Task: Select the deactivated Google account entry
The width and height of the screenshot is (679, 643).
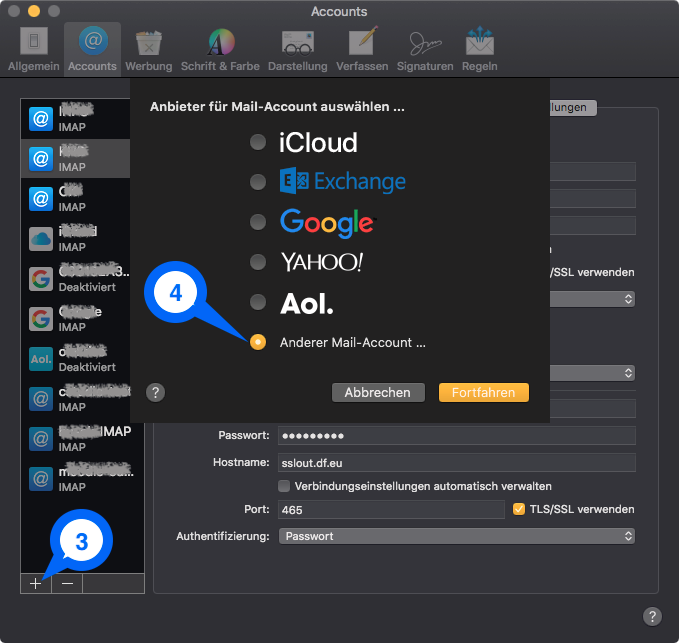Action: tap(75, 278)
